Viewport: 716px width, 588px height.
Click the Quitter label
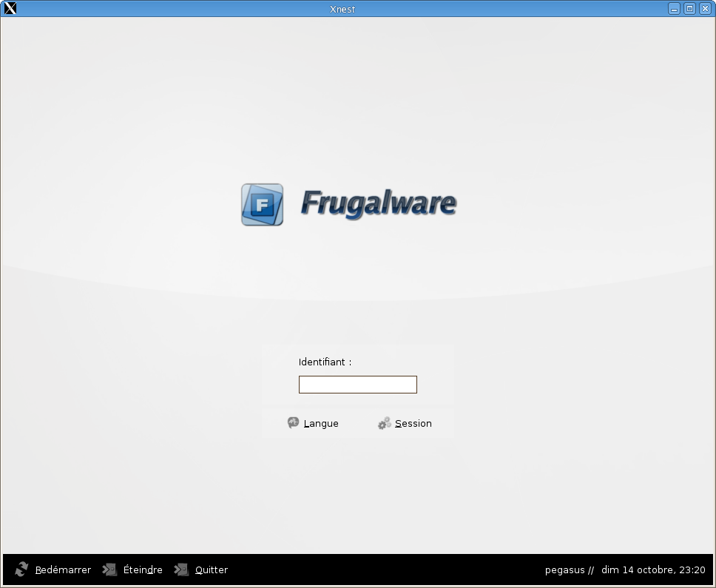[x=212, y=570]
